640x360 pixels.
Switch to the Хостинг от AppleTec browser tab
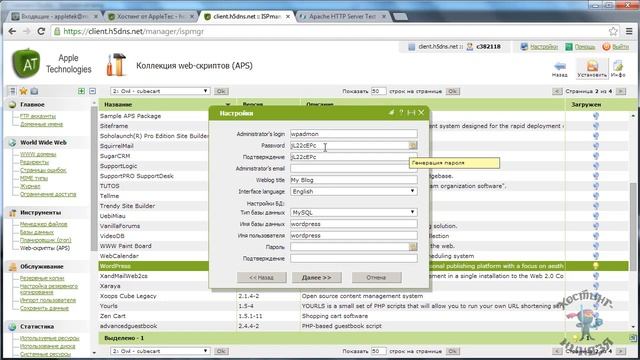click(x=151, y=16)
